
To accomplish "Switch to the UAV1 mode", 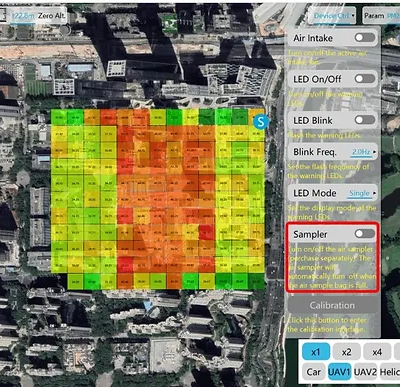I will 339,372.
